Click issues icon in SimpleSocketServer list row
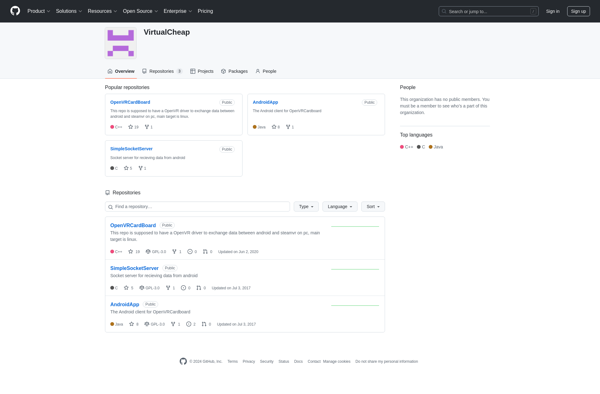600x394 pixels. coord(183,288)
